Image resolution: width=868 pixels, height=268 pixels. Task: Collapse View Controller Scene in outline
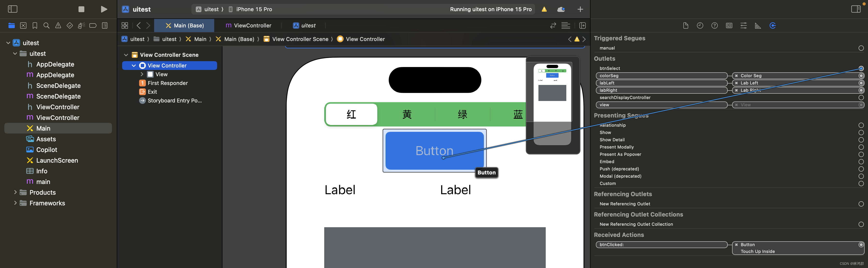126,55
